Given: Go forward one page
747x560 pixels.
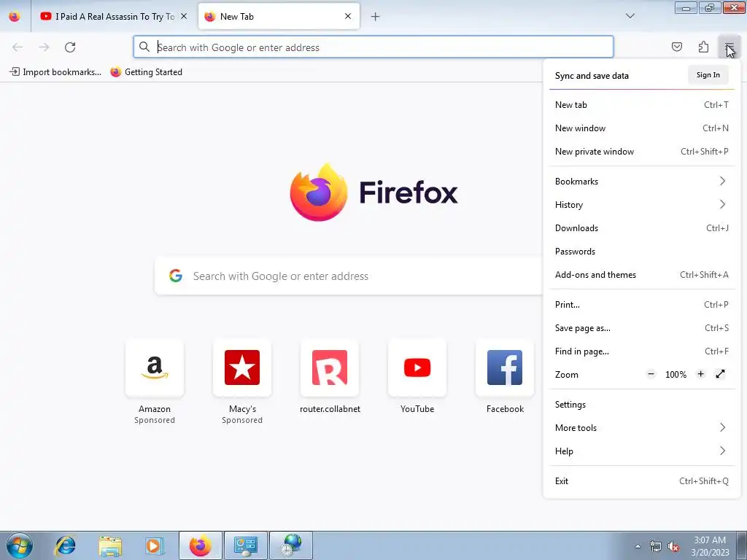Looking at the screenshot, I should (44, 47).
